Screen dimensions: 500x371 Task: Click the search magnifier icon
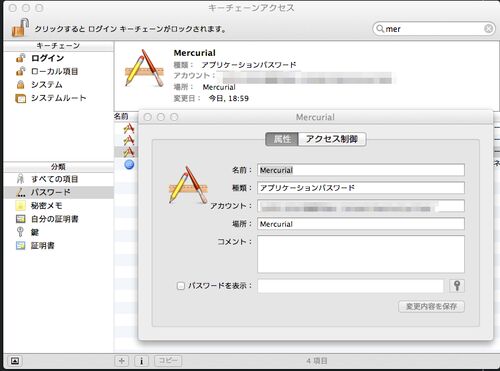click(380, 29)
